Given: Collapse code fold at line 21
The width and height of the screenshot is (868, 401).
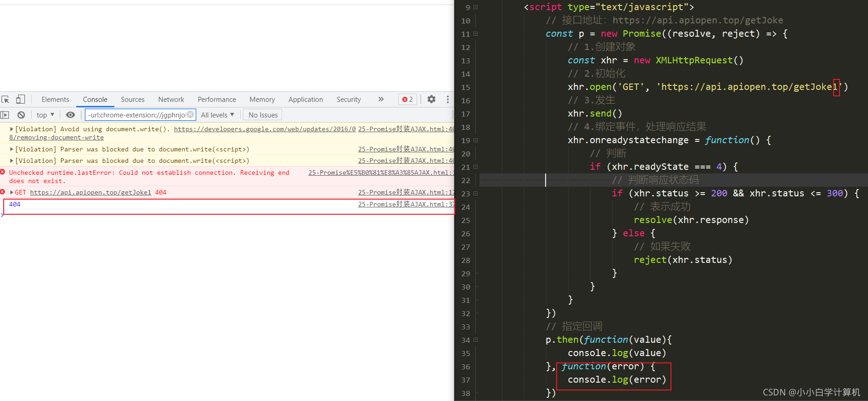Looking at the screenshot, I should click(476, 167).
